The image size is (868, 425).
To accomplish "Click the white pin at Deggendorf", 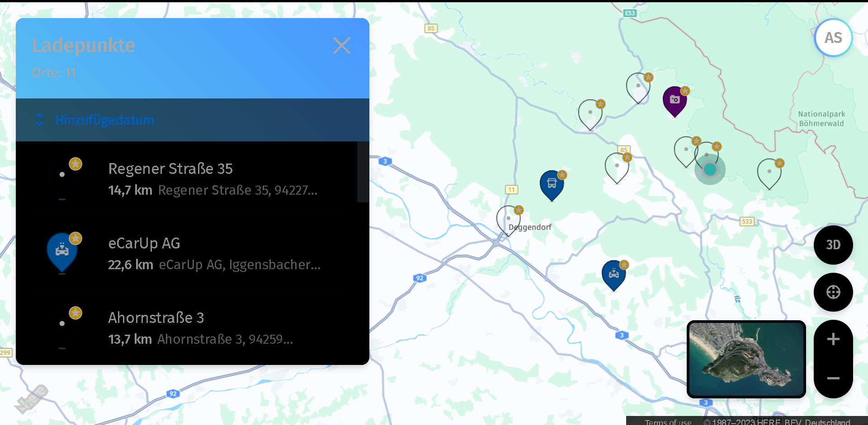I will pyautogui.click(x=508, y=219).
